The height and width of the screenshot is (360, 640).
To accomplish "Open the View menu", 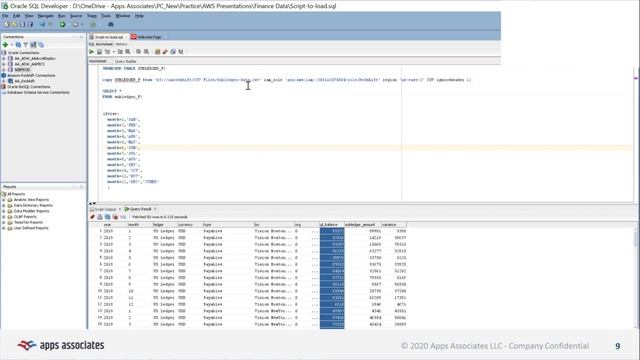I will click(x=29, y=16).
